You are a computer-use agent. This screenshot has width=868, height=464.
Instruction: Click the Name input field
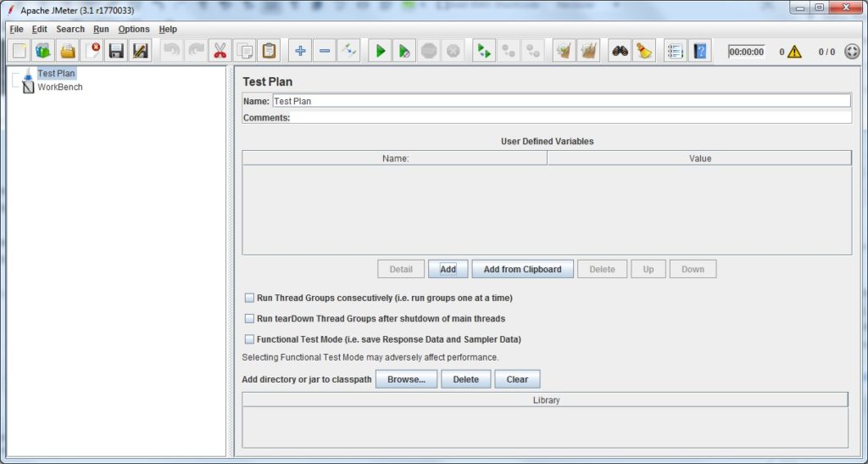coord(561,101)
